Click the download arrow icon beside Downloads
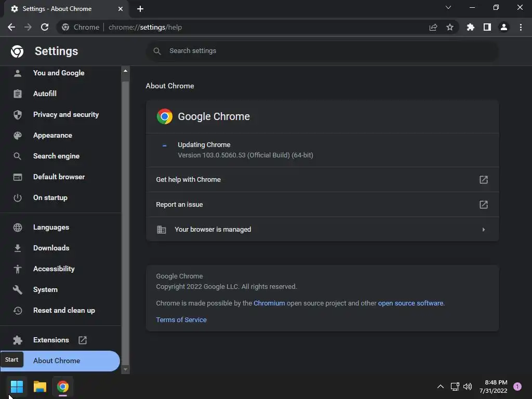Screen dimensions: 532x399 pyautogui.click(x=18, y=248)
